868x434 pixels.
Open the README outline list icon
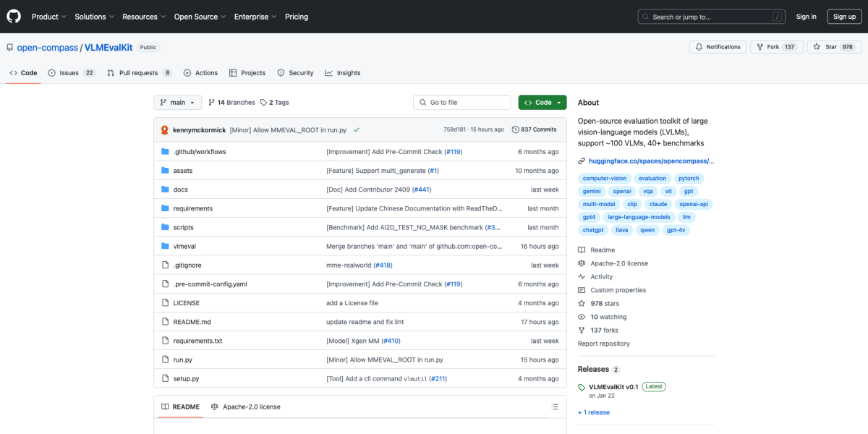tap(555, 407)
